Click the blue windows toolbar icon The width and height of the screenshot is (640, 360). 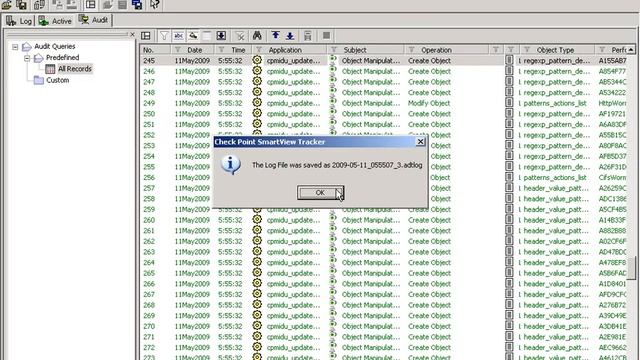pyautogui.click(x=137, y=5)
